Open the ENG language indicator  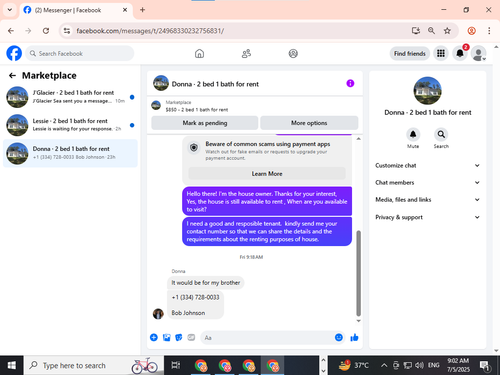point(433,365)
